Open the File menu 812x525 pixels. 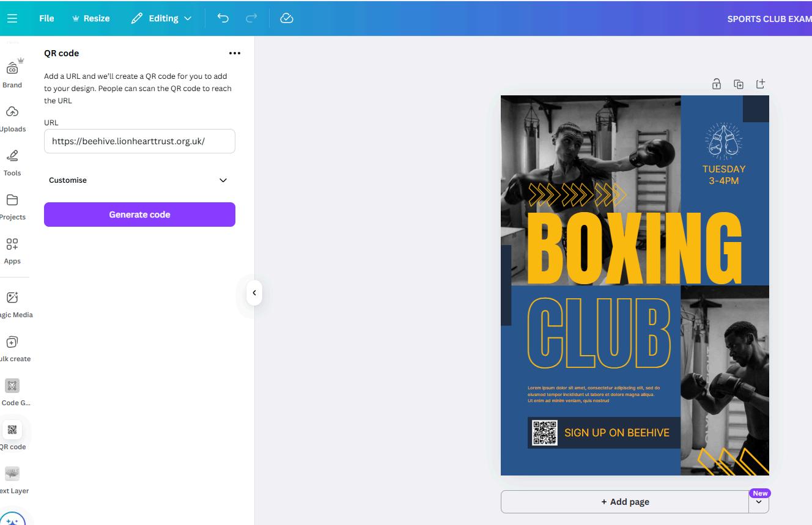point(46,18)
